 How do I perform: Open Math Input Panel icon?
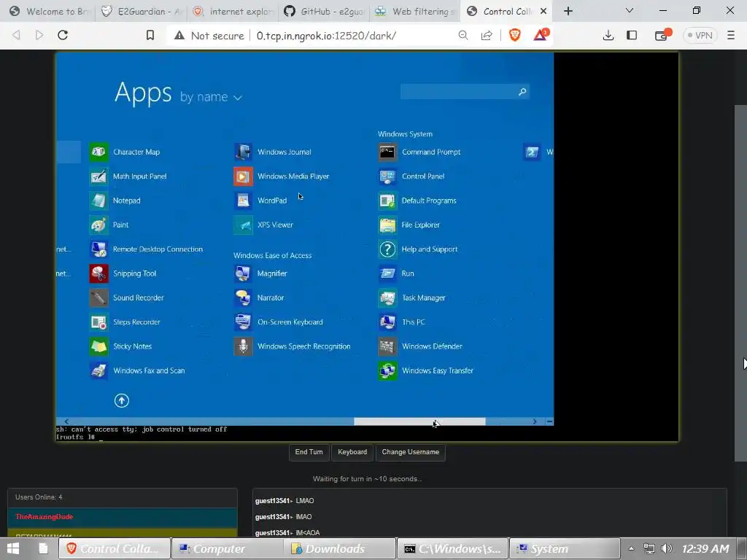98,176
